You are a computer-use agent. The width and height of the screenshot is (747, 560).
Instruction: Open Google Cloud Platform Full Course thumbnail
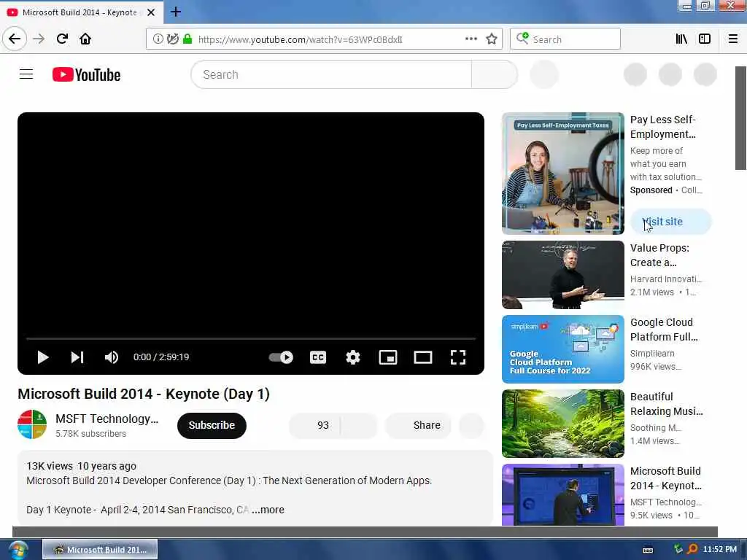(562, 349)
